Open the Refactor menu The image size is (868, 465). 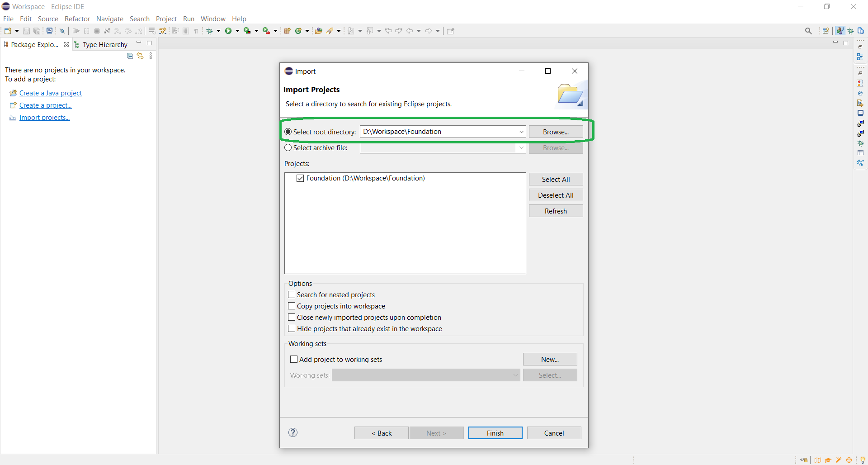(x=77, y=19)
